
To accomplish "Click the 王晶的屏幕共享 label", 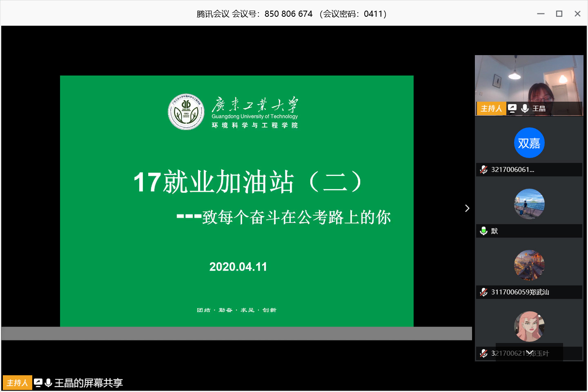I will click(x=89, y=383).
